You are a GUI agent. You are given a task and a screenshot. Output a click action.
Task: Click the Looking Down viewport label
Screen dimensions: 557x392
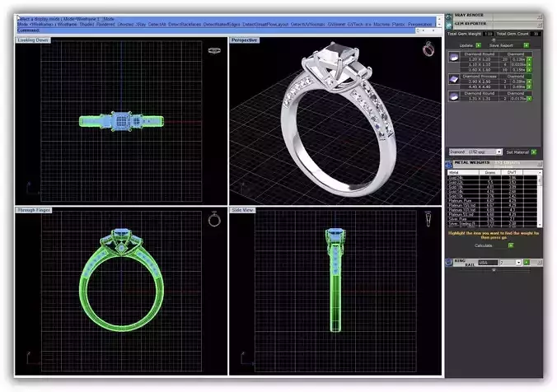(33, 40)
